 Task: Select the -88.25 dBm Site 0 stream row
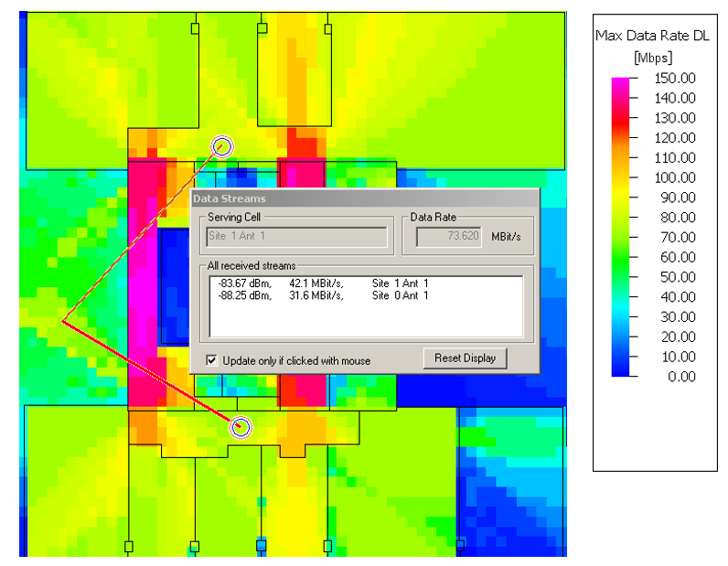320,295
